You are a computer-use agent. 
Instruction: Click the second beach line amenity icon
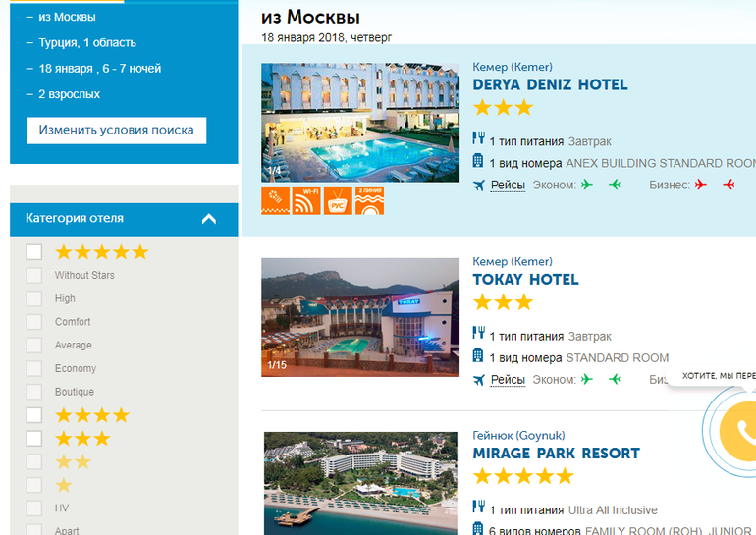[369, 200]
